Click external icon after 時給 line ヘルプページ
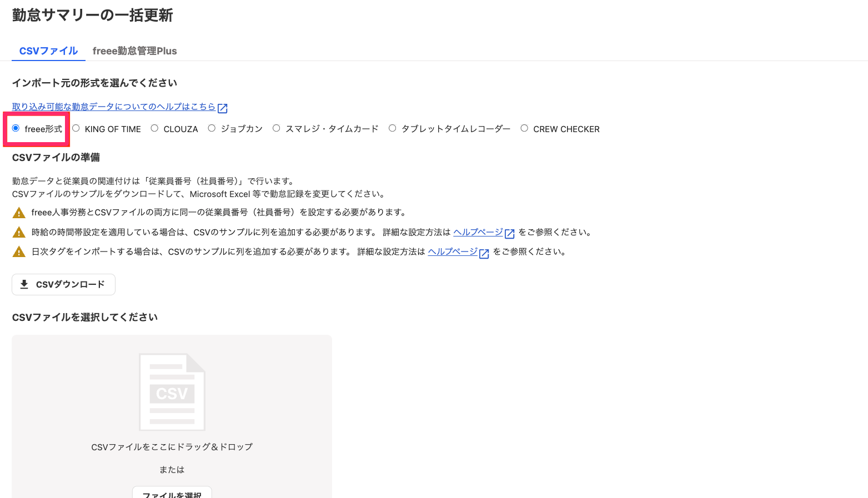This screenshot has width=868, height=498. point(510,234)
